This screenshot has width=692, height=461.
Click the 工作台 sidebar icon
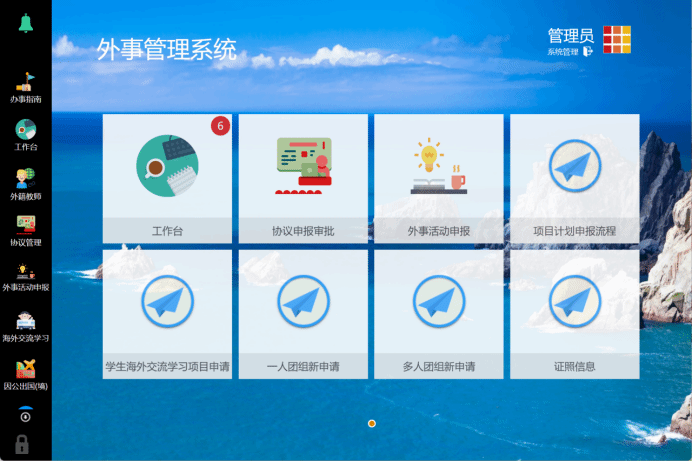(25, 134)
